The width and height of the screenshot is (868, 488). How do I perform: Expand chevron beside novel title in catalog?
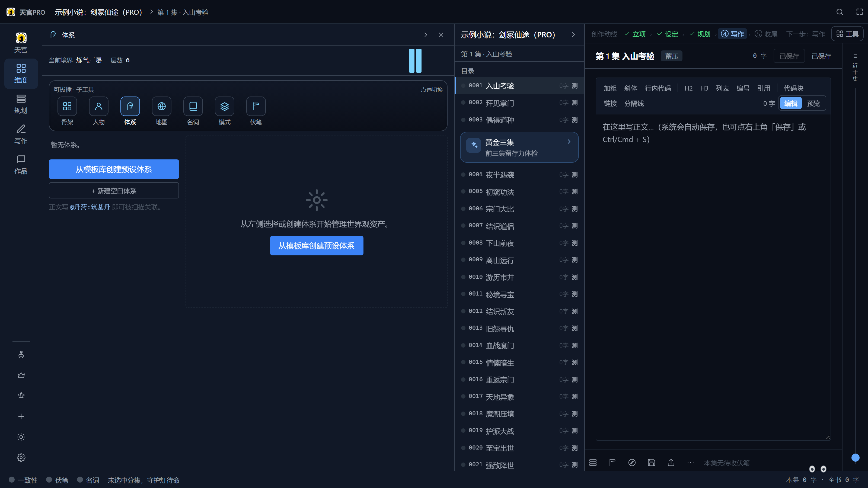[x=573, y=35]
